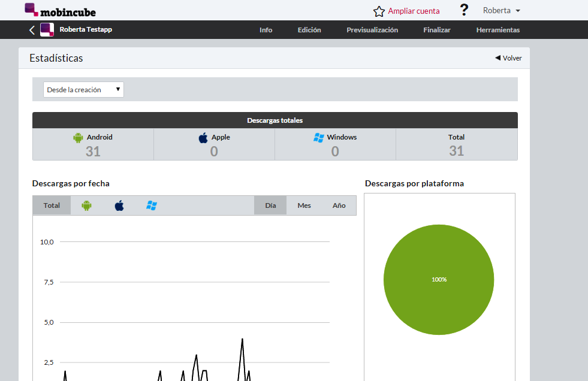Click Apple icon in Descargas totales
The height and width of the screenshot is (381, 588).
tap(203, 138)
